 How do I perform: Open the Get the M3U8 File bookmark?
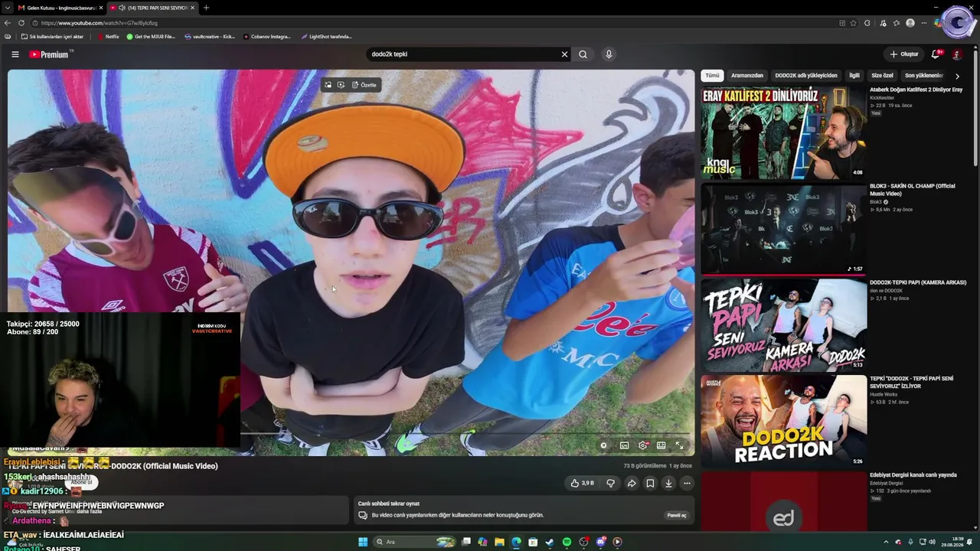click(x=151, y=37)
